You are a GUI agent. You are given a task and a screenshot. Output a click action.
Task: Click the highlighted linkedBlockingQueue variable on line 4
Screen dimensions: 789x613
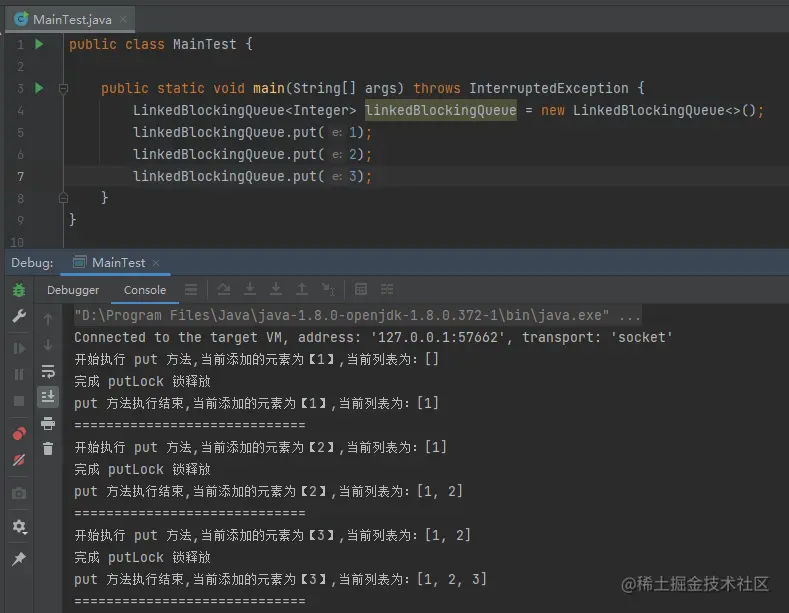(441, 110)
